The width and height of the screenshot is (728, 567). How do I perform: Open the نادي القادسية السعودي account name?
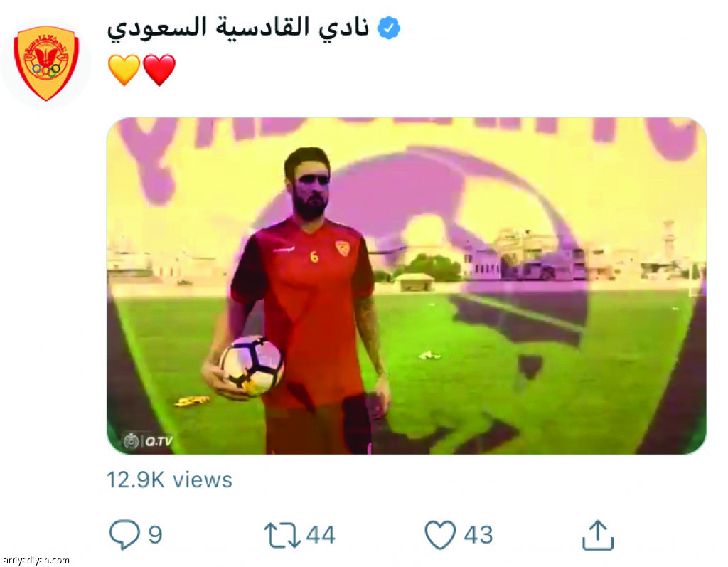pyautogui.click(x=238, y=28)
